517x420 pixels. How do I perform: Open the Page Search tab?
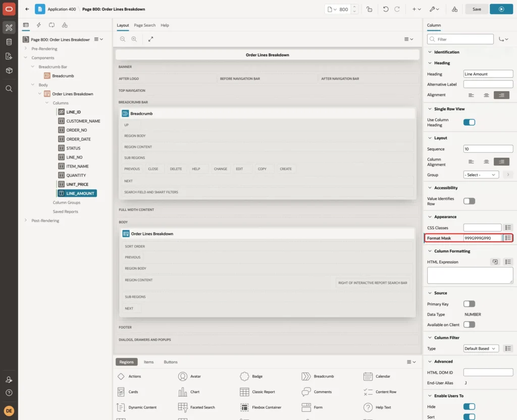144,25
